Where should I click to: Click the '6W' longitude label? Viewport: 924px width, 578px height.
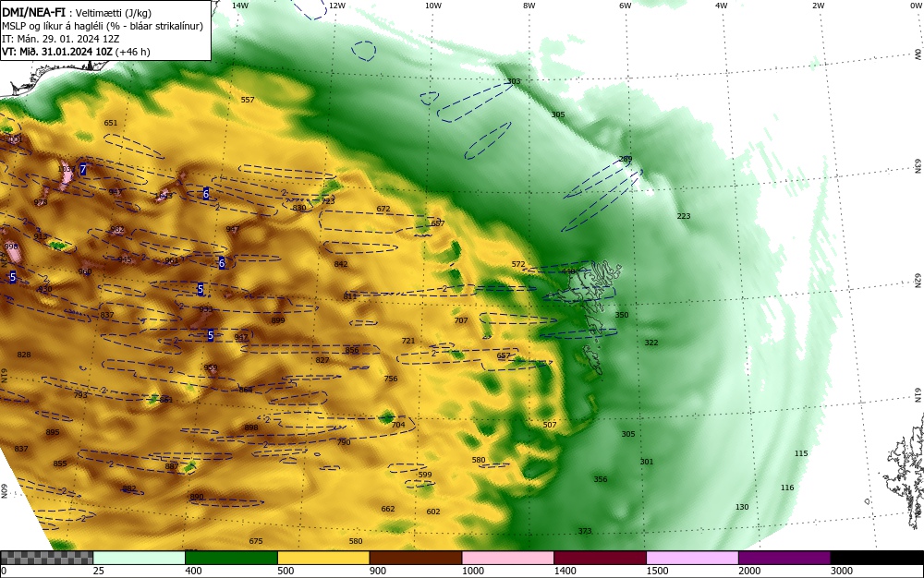tap(626, 6)
